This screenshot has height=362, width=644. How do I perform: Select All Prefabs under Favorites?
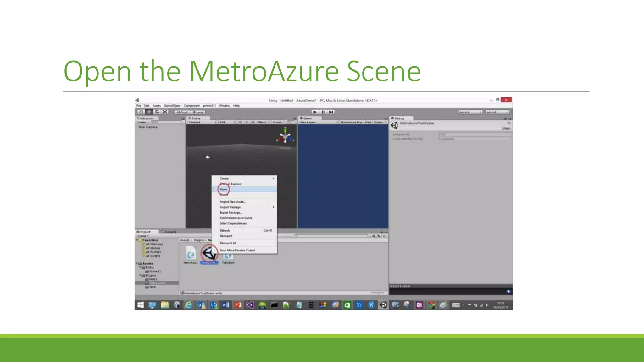(x=152, y=252)
